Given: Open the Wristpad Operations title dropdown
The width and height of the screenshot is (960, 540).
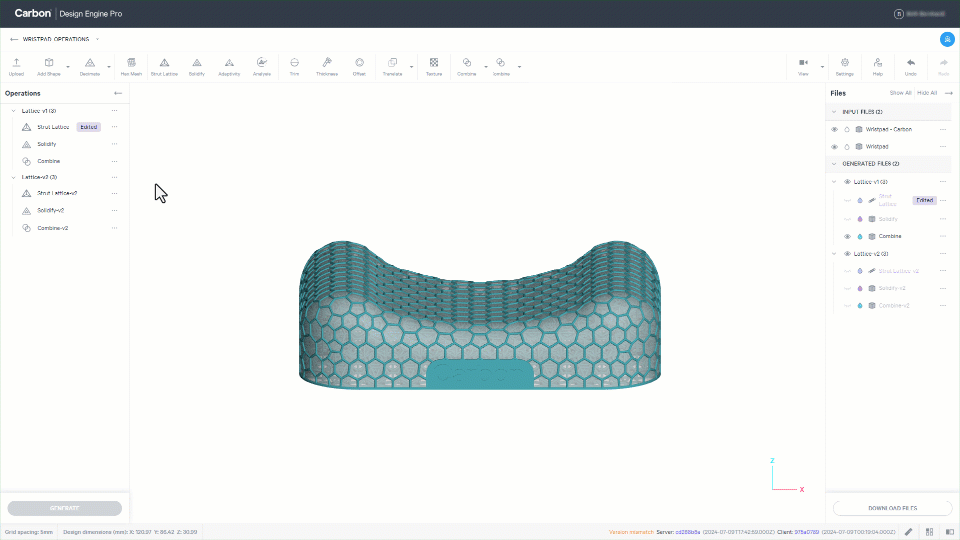Looking at the screenshot, I should coord(97,39).
